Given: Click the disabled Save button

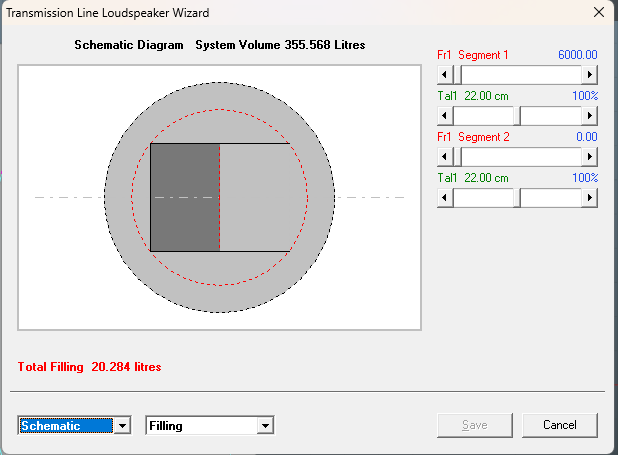Looking at the screenshot, I should click(x=475, y=425).
